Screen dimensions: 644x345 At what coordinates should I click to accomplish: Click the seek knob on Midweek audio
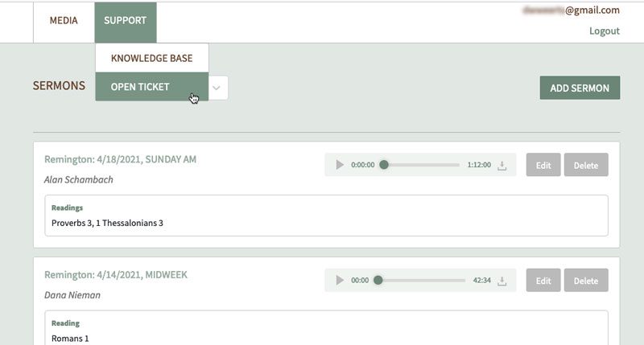click(x=378, y=280)
